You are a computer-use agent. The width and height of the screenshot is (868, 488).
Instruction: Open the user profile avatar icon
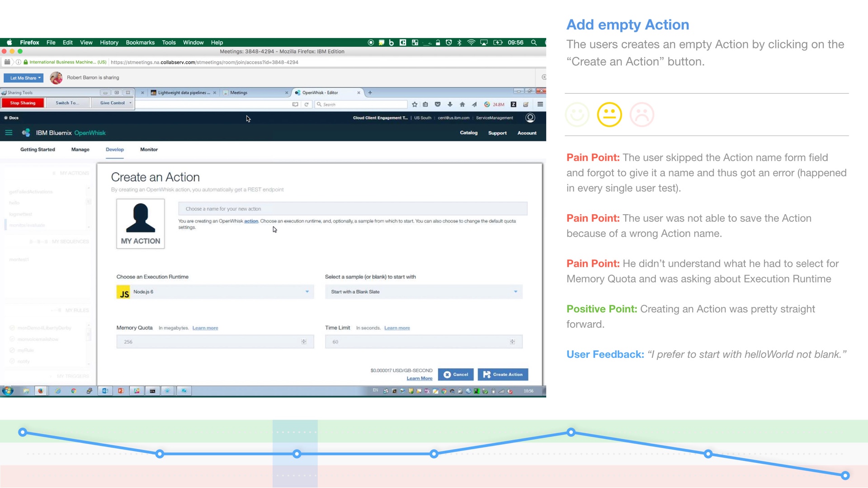pos(530,118)
